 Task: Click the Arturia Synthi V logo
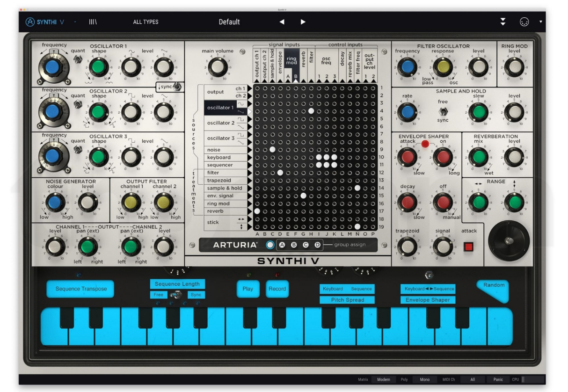coord(45,22)
